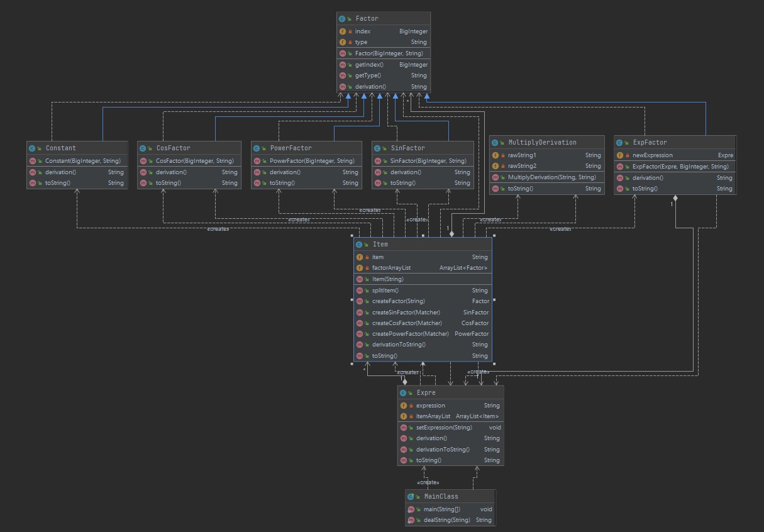This screenshot has width=764, height=532.
Task: Click class icon next to MultiplyDerivation
Action: tap(495, 143)
